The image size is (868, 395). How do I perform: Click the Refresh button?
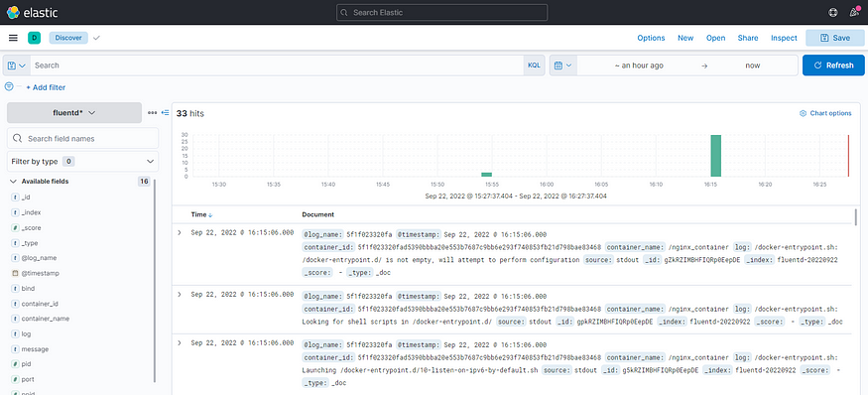(833, 66)
